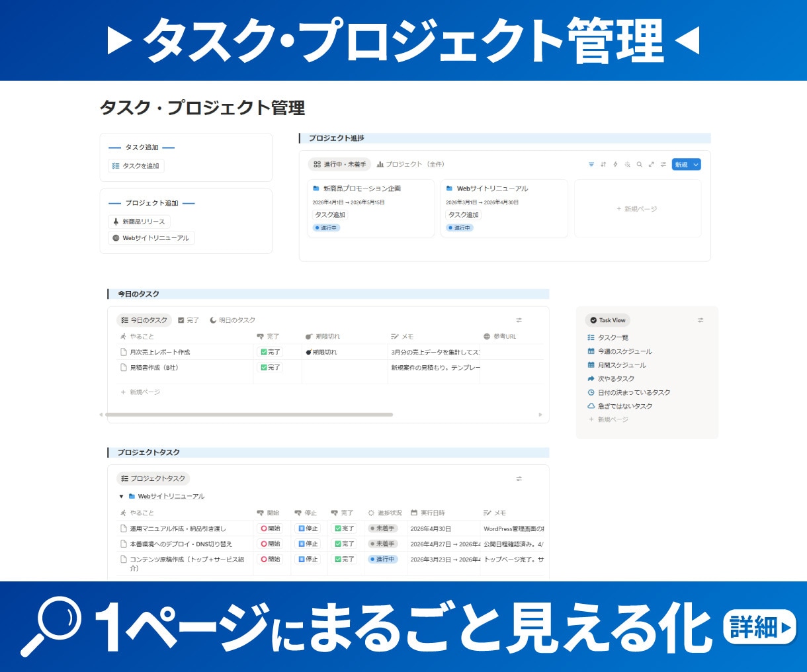Switch to the 完了 view tab
The height and width of the screenshot is (672, 807).
(x=189, y=320)
